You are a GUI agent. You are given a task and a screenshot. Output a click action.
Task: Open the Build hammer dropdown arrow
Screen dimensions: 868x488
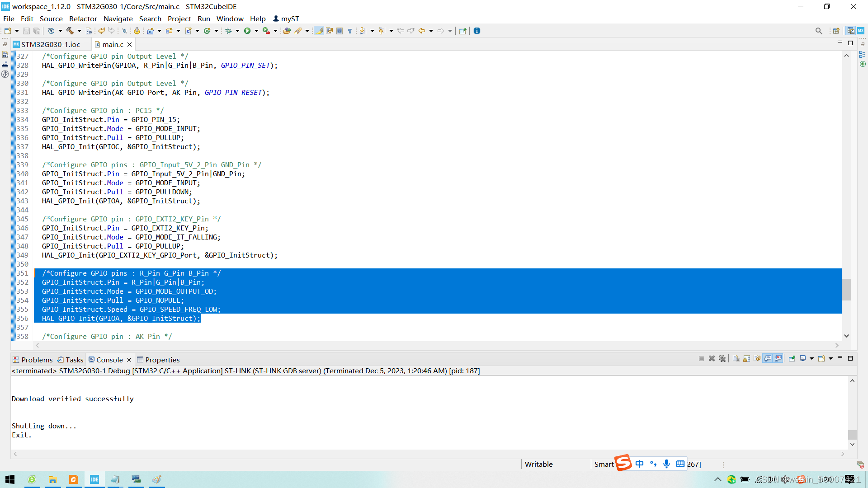tap(79, 31)
